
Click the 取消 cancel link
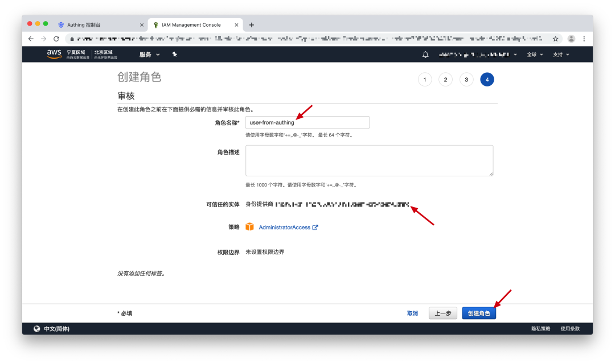(x=412, y=313)
